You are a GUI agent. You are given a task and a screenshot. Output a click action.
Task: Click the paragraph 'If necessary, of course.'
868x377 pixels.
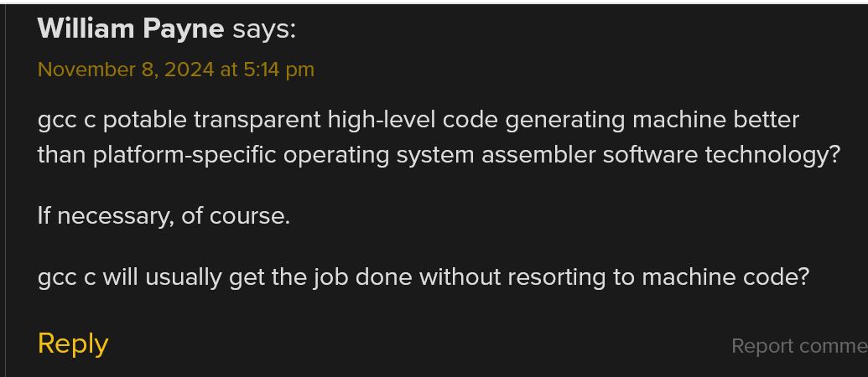[x=164, y=216]
